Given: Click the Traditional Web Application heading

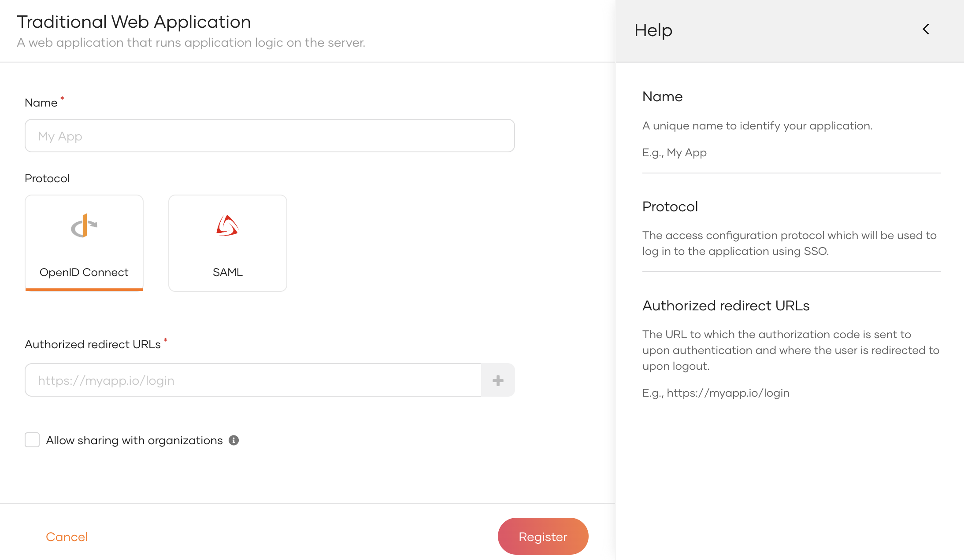Looking at the screenshot, I should [x=134, y=22].
